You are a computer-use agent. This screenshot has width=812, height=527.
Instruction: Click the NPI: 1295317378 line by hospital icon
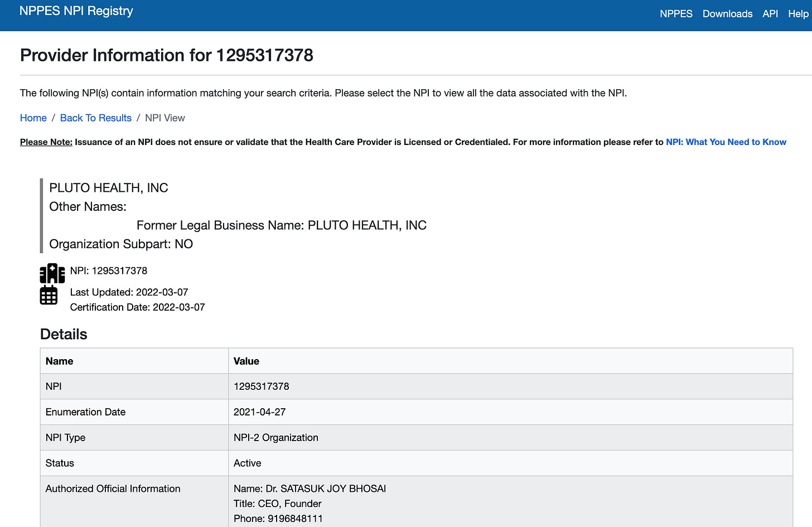pyautogui.click(x=109, y=271)
